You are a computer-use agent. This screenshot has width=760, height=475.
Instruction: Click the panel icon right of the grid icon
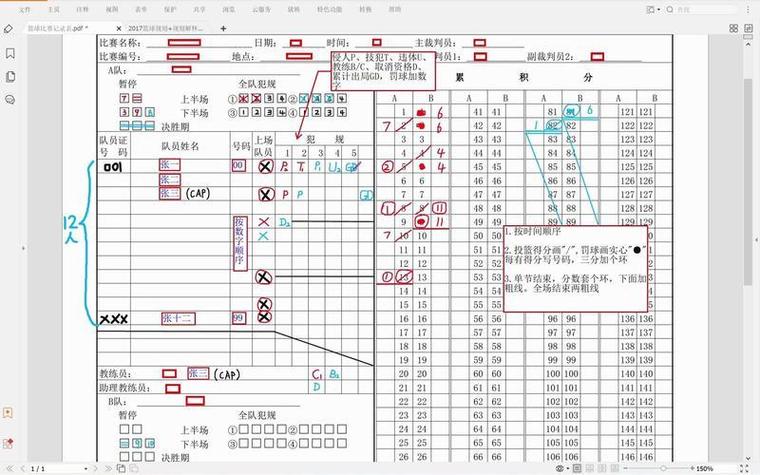pyautogui.click(x=748, y=29)
